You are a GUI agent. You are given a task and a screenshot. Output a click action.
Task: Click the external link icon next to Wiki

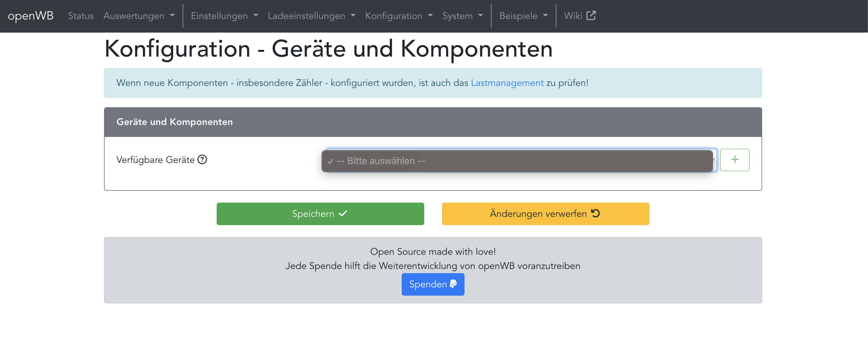tap(591, 15)
